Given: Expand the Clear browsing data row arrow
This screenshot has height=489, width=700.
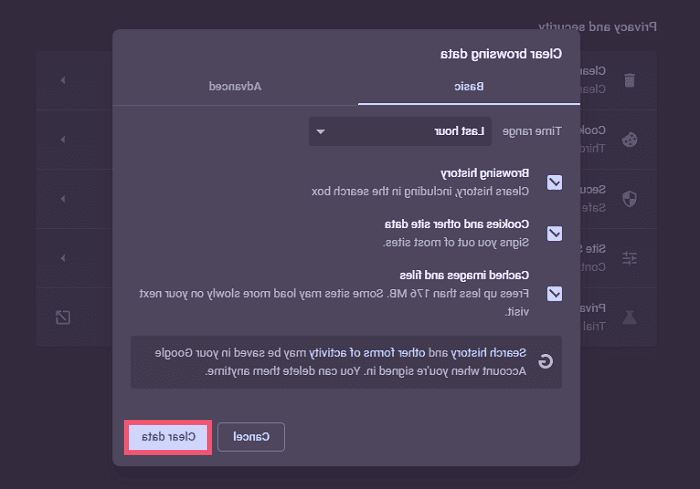Looking at the screenshot, I should coord(63,80).
